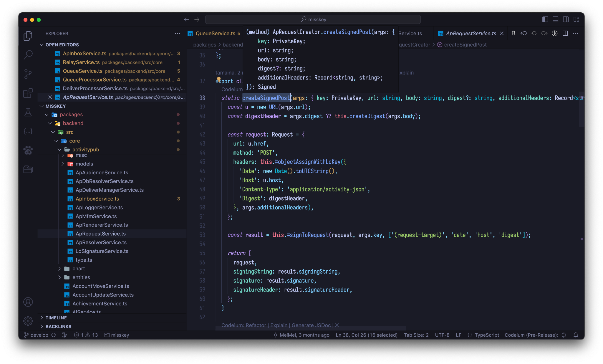
Task: Open the Testing flask icon
Action: [x=28, y=112]
